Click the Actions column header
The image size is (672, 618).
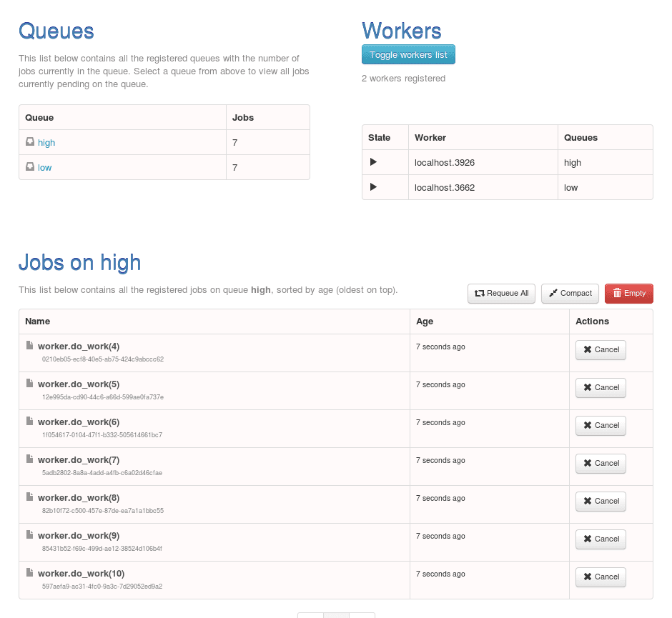click(592, 322)
